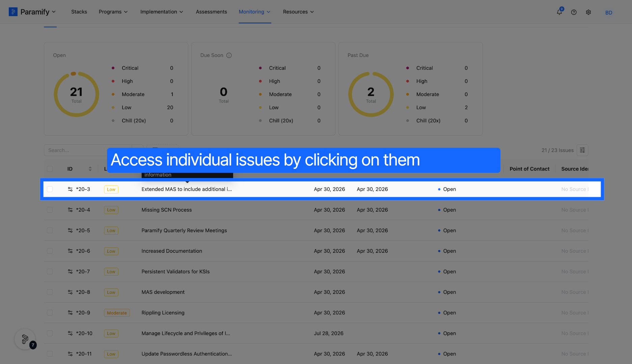The image size is (632, 364).
Task: Select the checkbox for issue *20-8
Action: (x=50, y=292)
